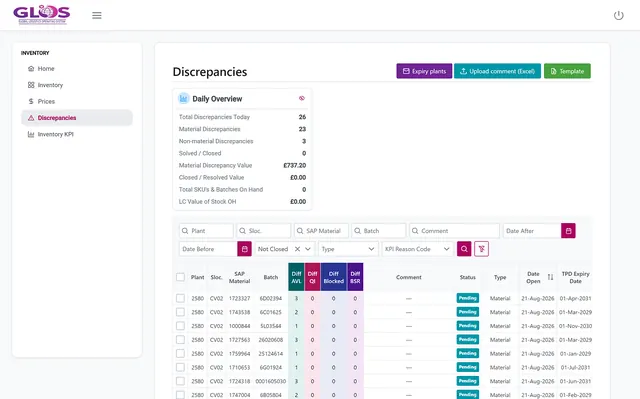Screen dimensions: 640x399
Task: Check the row for material 1710653
Action: point(180,367)
